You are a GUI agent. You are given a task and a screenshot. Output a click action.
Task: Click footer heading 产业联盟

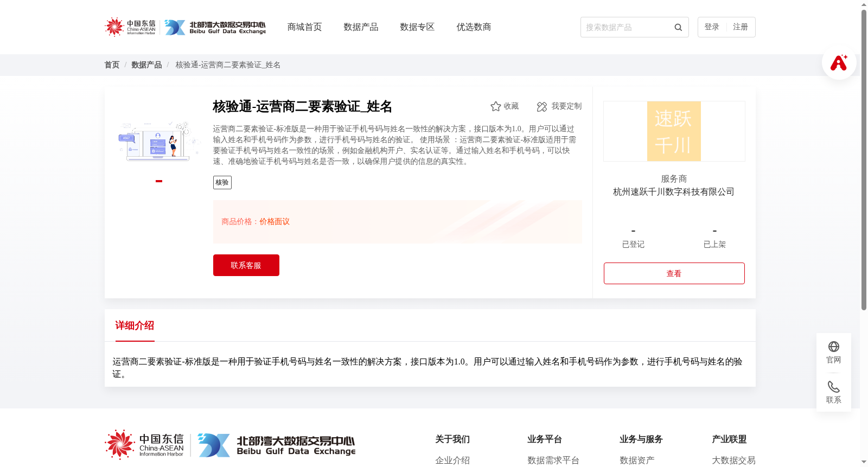(729, 439)
